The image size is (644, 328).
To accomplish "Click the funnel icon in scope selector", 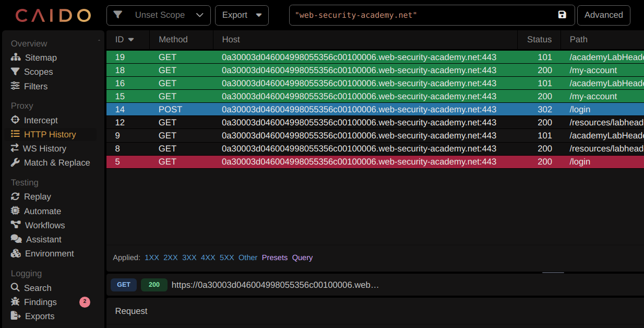I will [118, 15].
